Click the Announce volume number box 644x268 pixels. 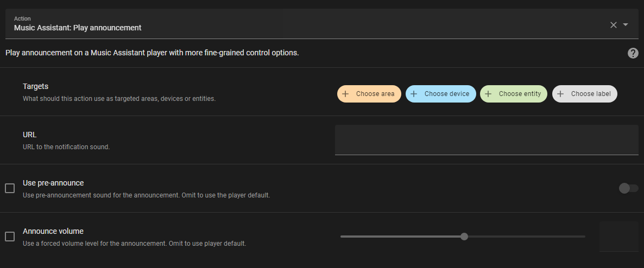[x=618, y=237]
